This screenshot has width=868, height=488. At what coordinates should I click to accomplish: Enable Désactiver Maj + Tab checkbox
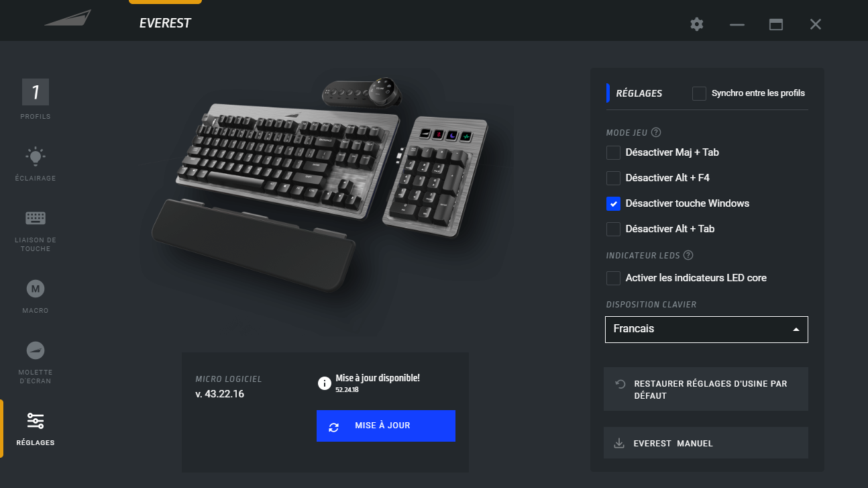613,152
